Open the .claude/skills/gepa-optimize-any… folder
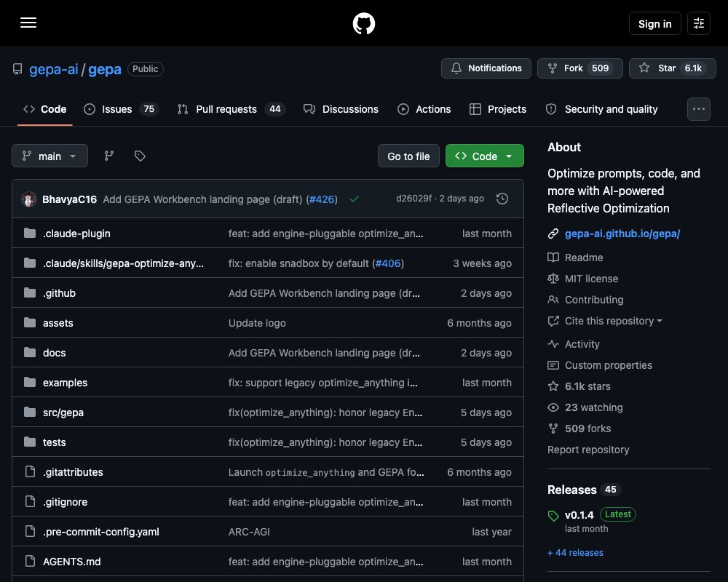Image resolution: width=728 pixels, height=582 pixels. pos(123,263)
